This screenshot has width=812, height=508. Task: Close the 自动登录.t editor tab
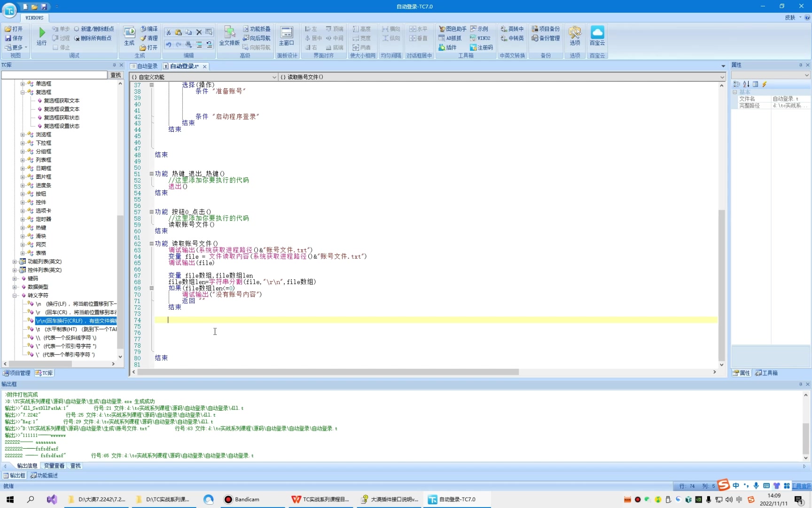coord(205,66)
